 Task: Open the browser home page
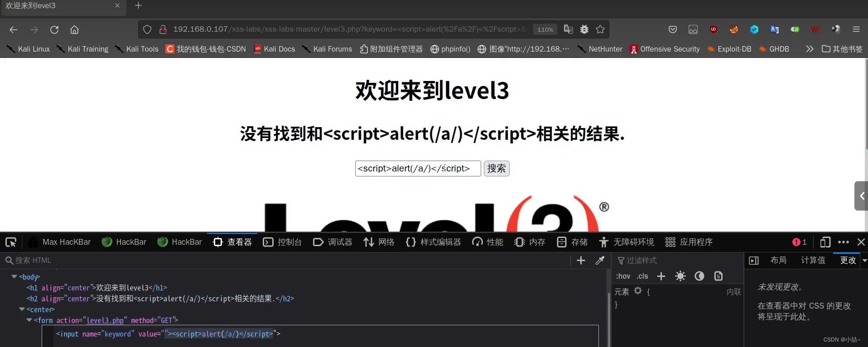(x=74, y=29)
